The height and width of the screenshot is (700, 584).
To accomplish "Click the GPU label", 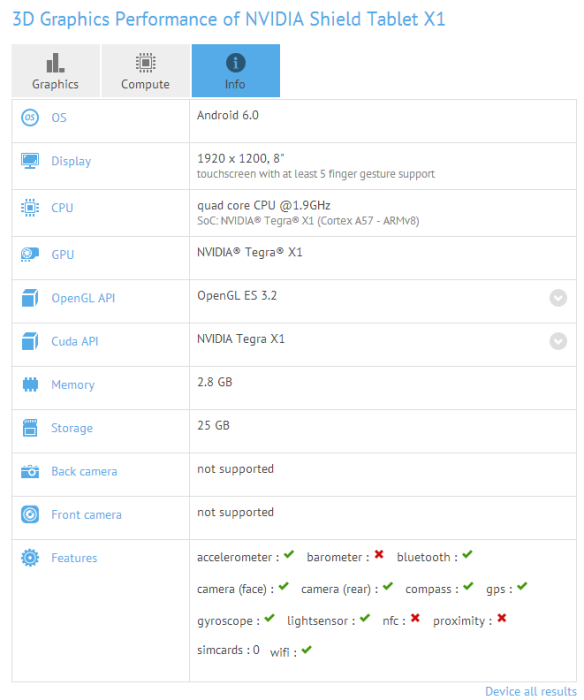I will [63, 255].
